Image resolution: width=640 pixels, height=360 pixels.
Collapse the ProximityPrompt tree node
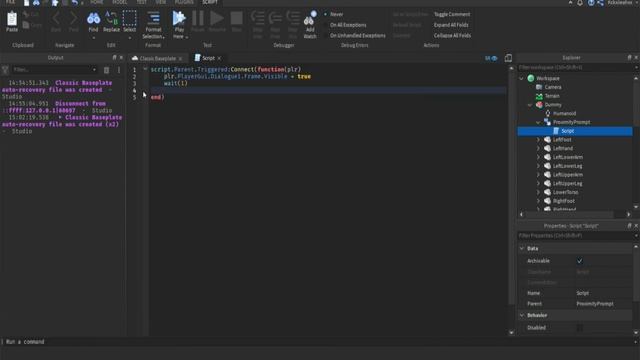click(x=538, y=122)
